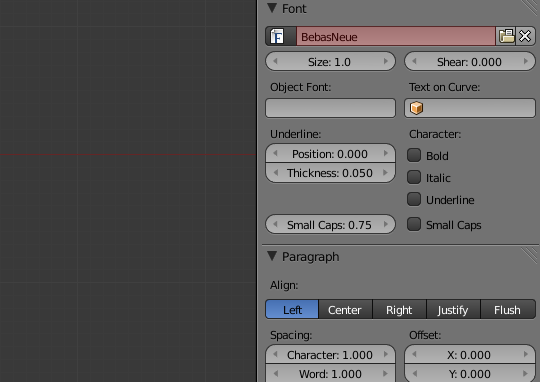Open the font data-block browser icon
This screenshot has width=540, height=382.
[281, 36]
